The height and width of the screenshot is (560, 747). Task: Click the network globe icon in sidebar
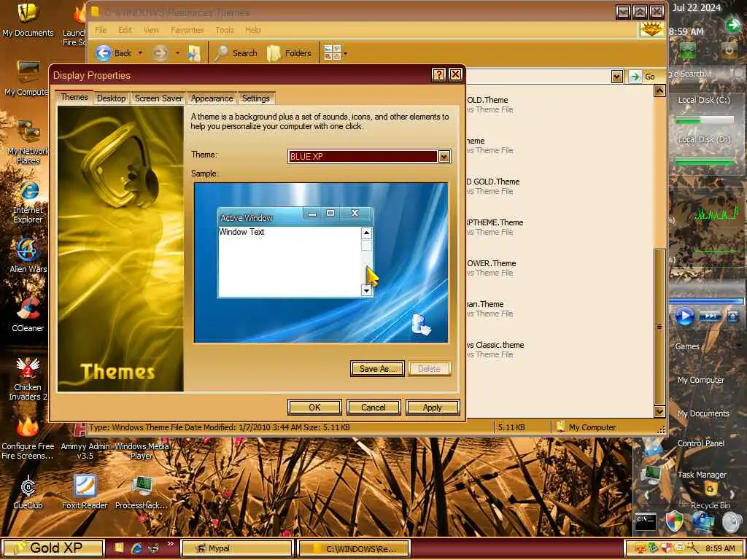coord(703,521)
